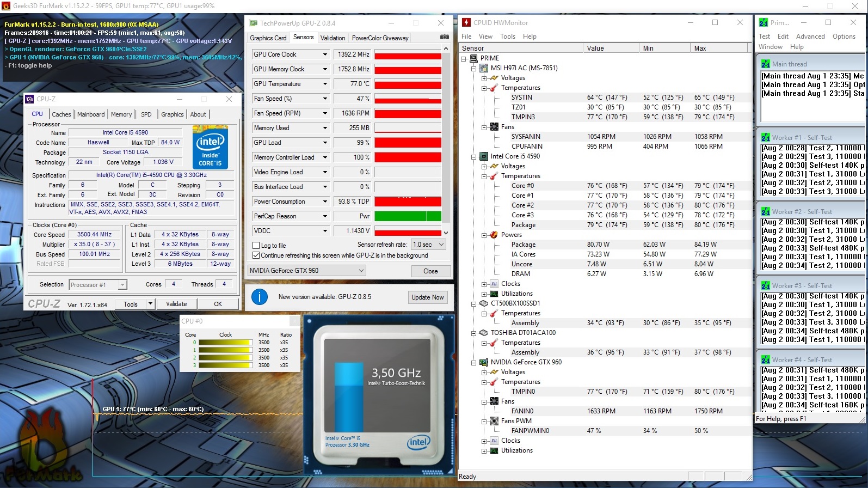
Task: Expand Utilizations under GTX 960
Action: 484,450
